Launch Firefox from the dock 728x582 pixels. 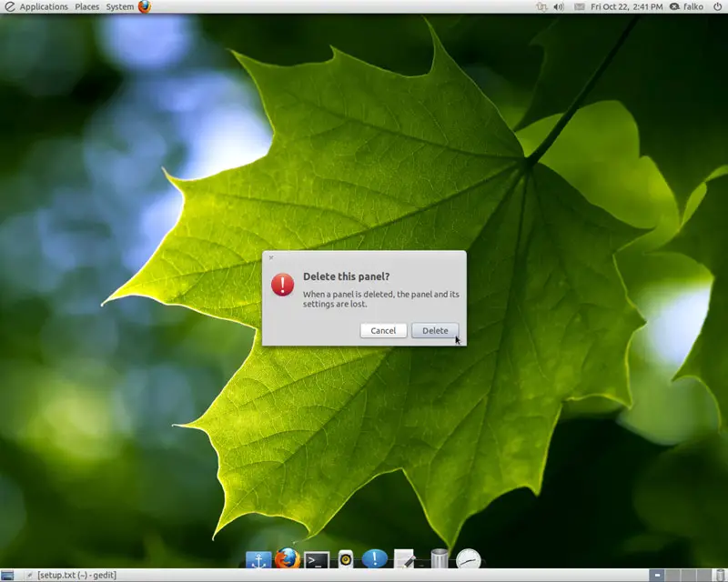click(x=288, y=558)
